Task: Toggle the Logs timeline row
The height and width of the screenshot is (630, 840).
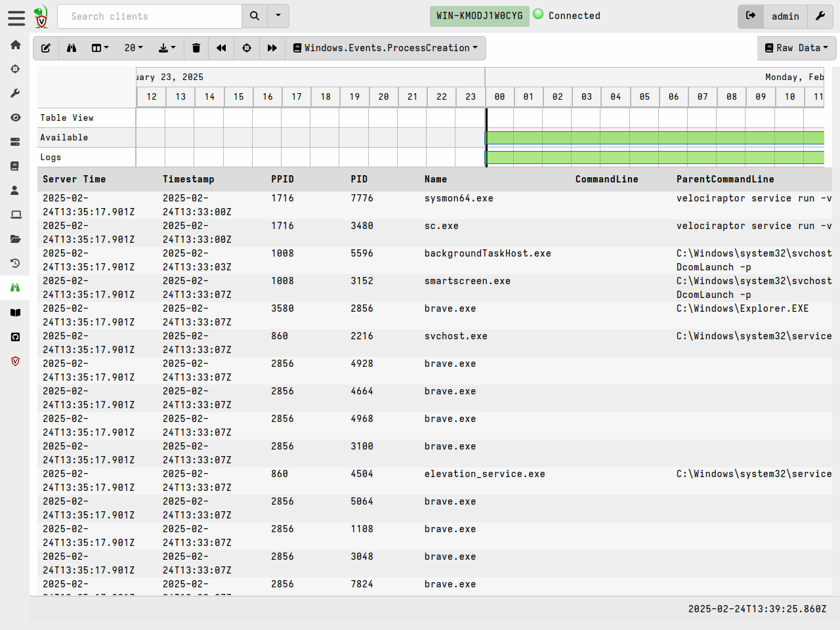Action: point(51,157)
